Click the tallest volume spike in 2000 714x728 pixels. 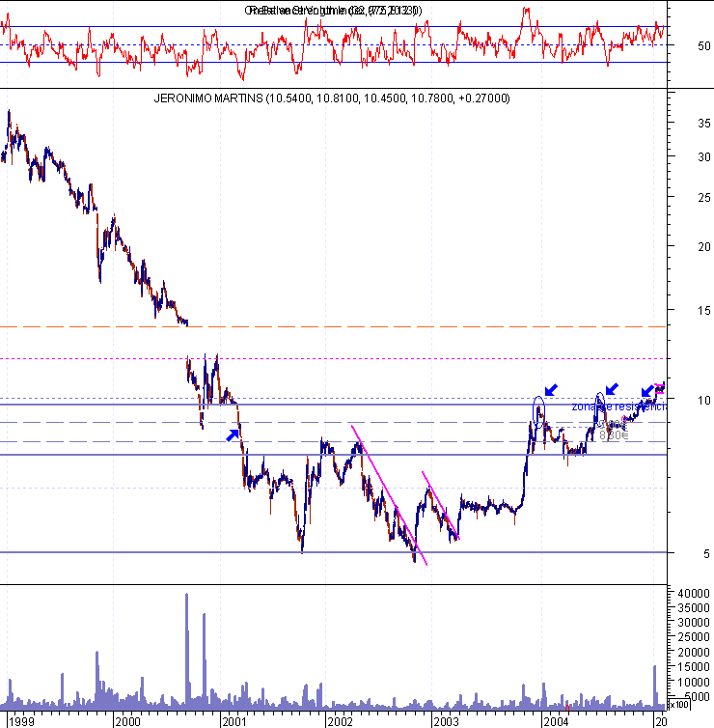tap(187, 650)
